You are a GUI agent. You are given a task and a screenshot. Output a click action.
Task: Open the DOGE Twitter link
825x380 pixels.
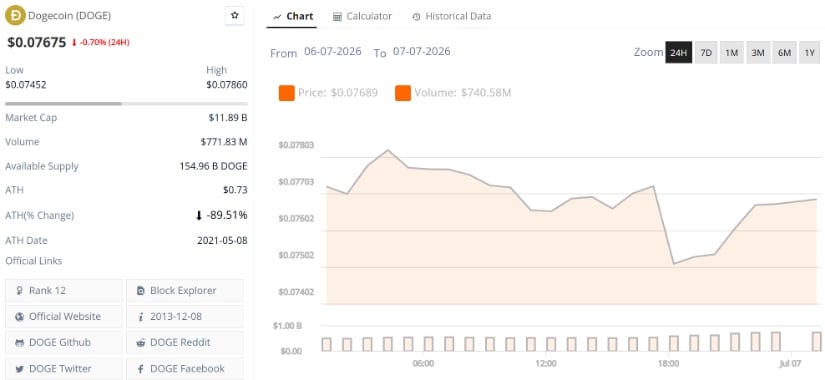point(64,369)
